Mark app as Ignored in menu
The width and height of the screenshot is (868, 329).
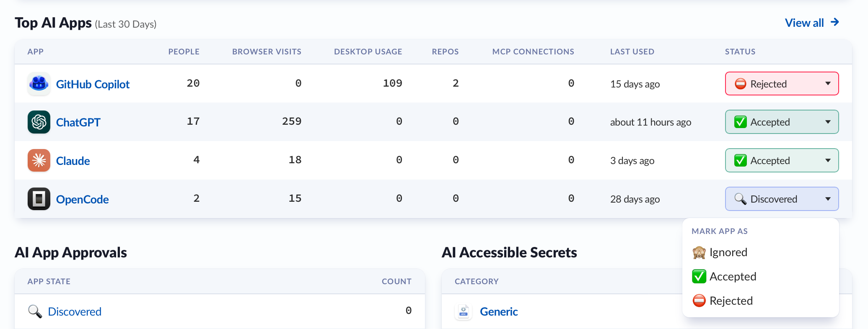[x=728, y=252]
